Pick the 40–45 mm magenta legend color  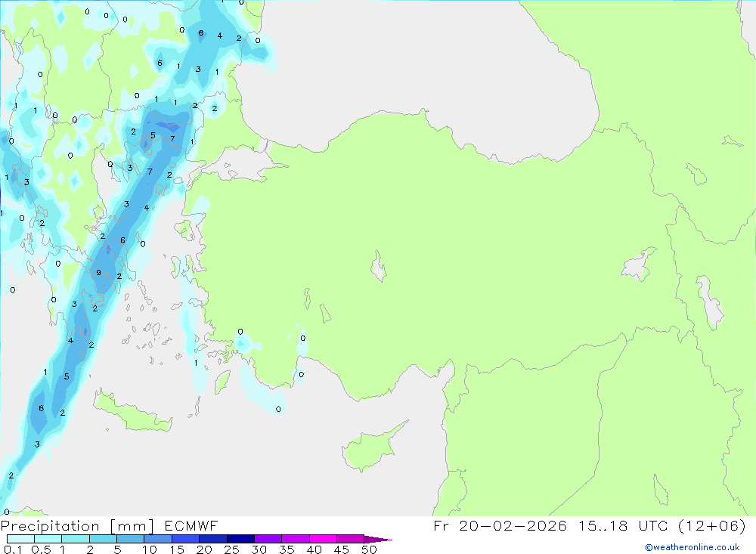pos(323,539)
